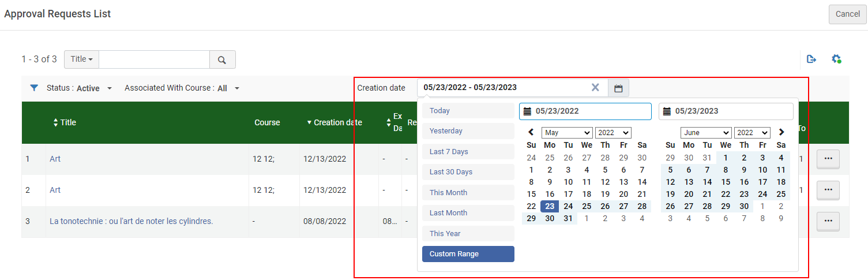Open the La tonotechnie title link

point(131,221)
